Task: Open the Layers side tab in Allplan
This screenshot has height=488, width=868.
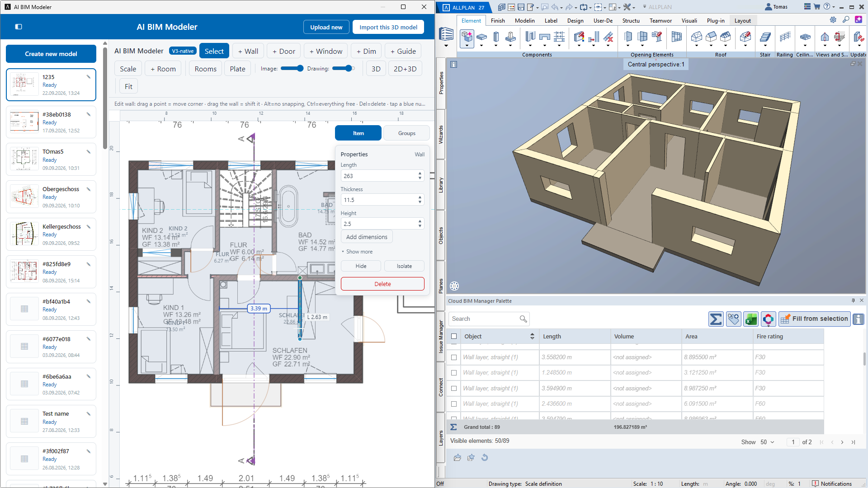Action: 441,438
